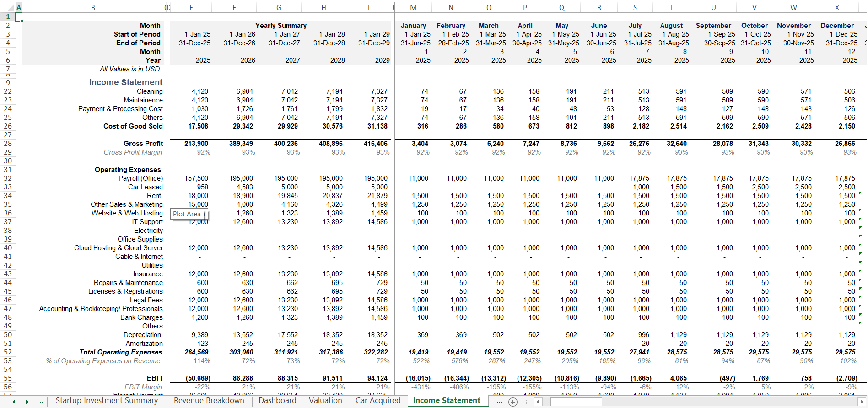Select row 55 header

(8, 378)
